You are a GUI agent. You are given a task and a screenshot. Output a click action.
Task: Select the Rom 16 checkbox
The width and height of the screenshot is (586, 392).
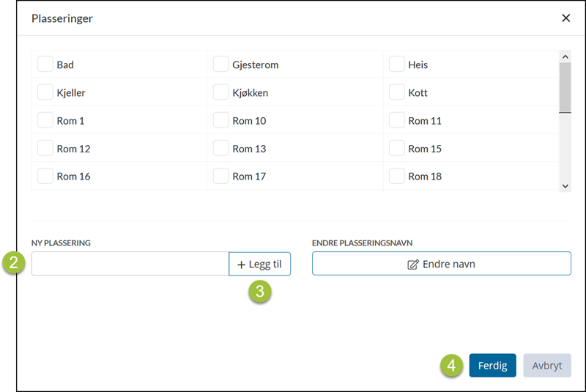point(45,176)
